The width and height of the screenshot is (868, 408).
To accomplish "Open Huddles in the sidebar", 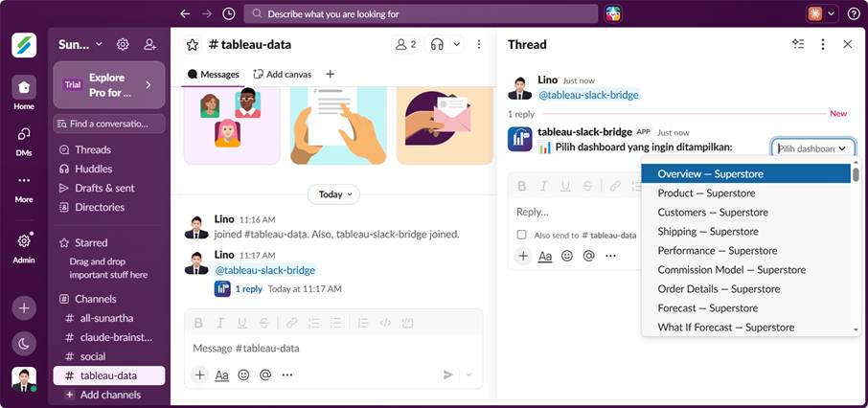I will point(109,169).
